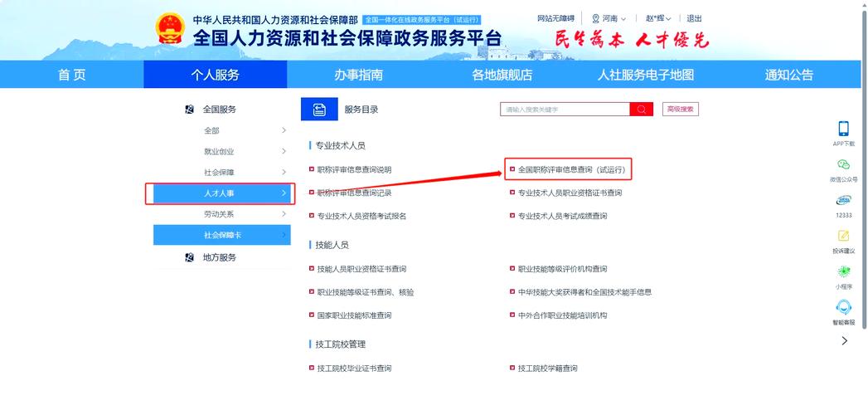The image size is (868, 415).
Task: Select 就业创业 category label
Action: pyautogui.click(x=219, y=151)
